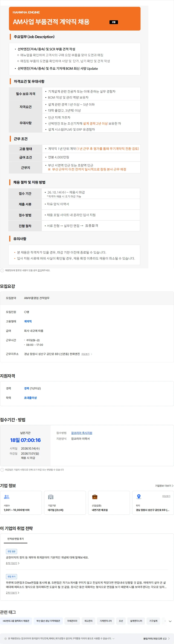Viewport: 174px width, 644px height.
Task: Click the 0명 badge in orange banner
Action: pos(114,22)
